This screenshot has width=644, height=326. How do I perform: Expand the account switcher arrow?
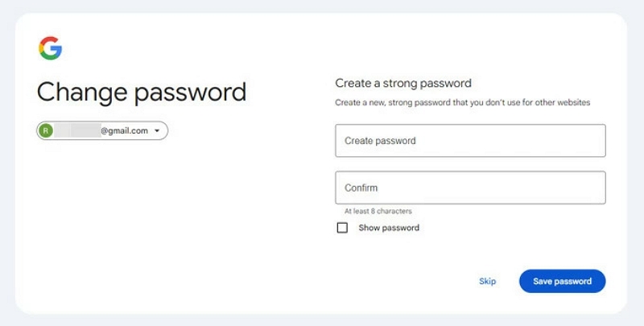point(158,130)
